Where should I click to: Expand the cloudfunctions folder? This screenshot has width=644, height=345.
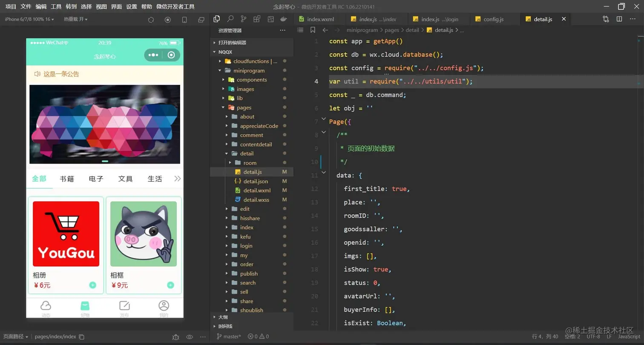[251, 61]
